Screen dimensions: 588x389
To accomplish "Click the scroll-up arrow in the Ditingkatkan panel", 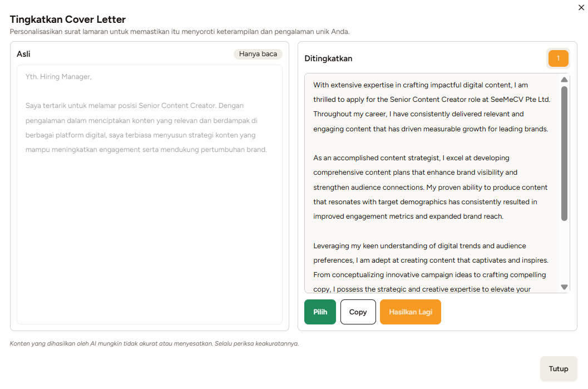I will [x=564, y=80].
